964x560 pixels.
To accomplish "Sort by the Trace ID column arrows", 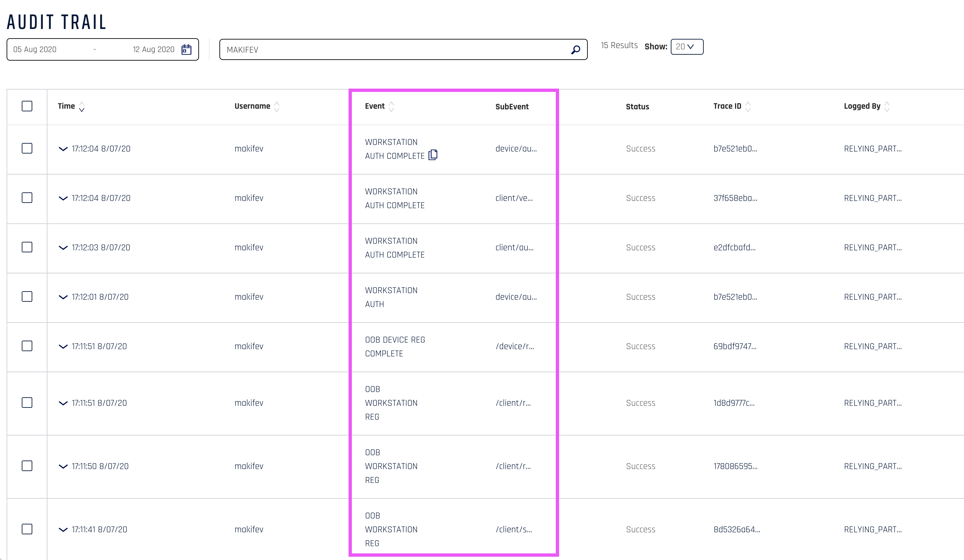I will [748, 106].
